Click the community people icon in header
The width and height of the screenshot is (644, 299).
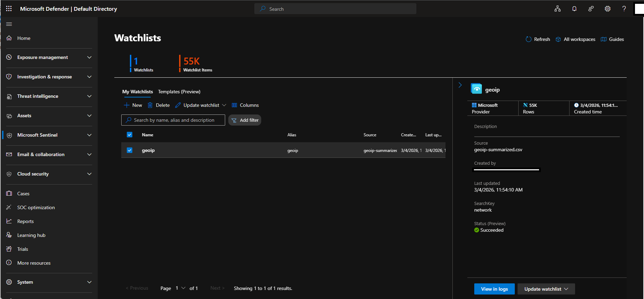tap(591, 9)
